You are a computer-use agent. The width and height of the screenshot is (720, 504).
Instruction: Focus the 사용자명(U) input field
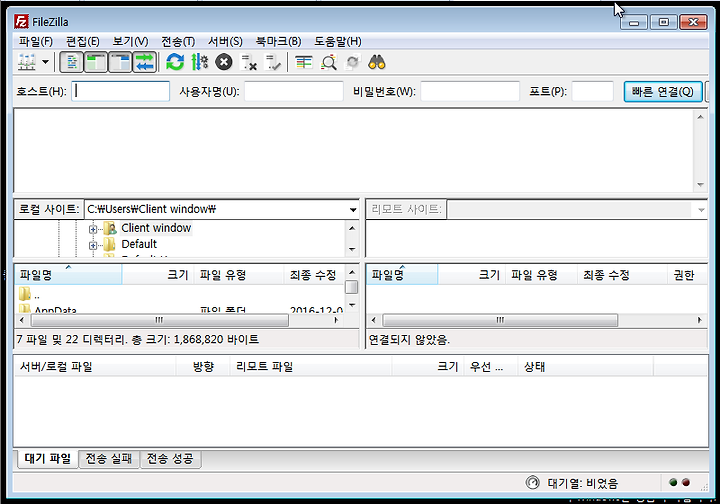(294, 91)
